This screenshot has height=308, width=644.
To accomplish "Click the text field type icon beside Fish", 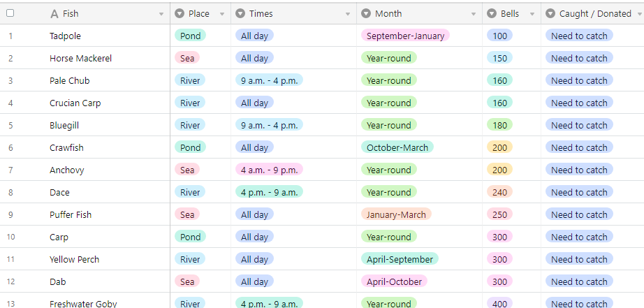I will click(54, 13).
